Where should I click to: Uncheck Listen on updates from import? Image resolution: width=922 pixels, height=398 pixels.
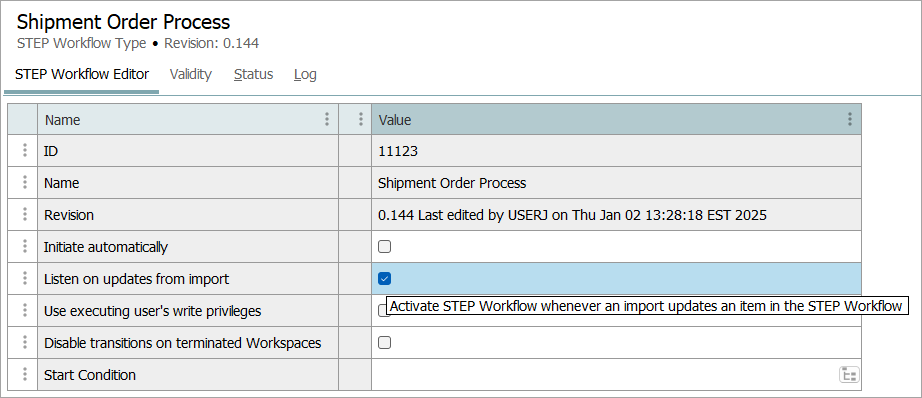point(385,279)
